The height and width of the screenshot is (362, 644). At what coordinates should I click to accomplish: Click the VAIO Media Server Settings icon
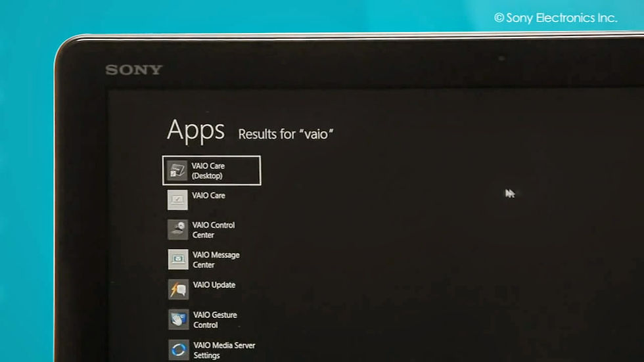178,350
